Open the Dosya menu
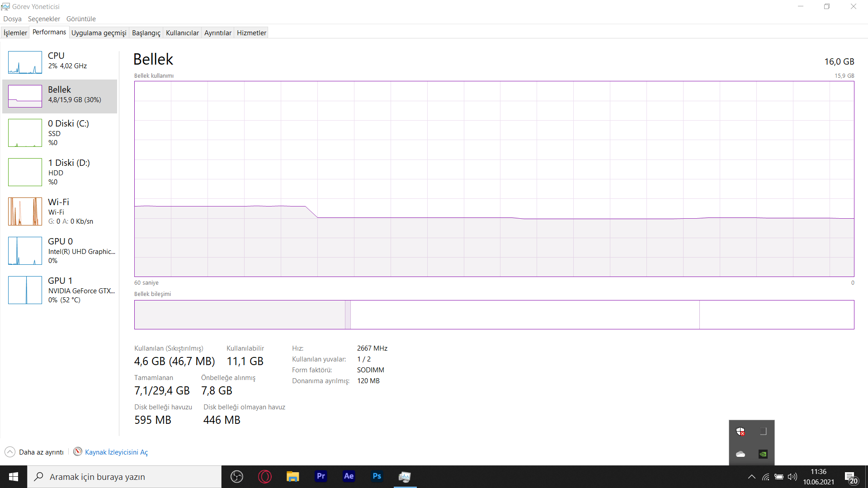The image size is (868, 488). click(12, 19)
